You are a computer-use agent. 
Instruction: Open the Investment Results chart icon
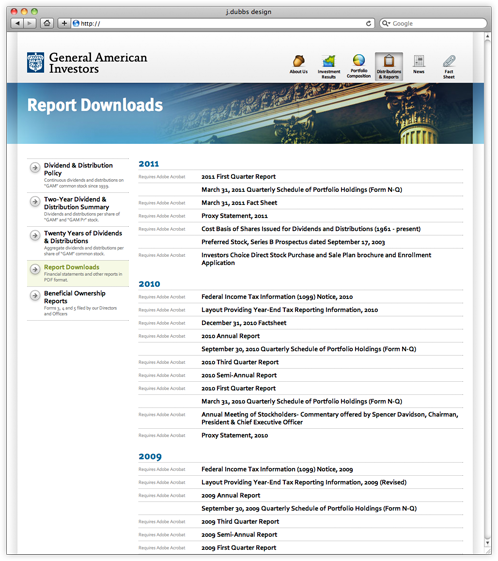(x=329, y=66)
